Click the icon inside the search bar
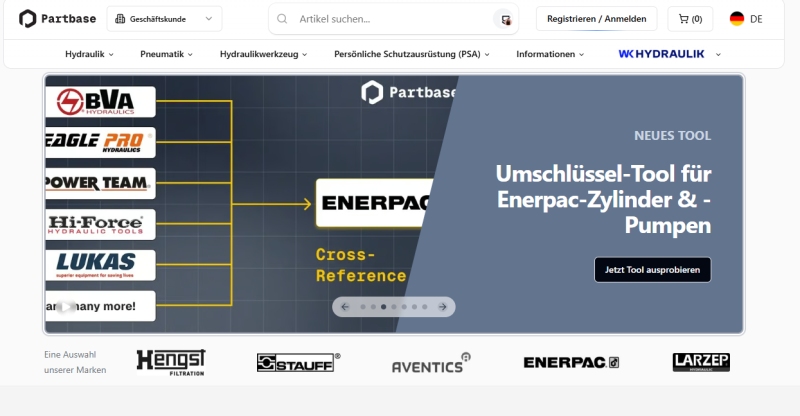This screenshot has height=416, width=800. click(506, 19)
